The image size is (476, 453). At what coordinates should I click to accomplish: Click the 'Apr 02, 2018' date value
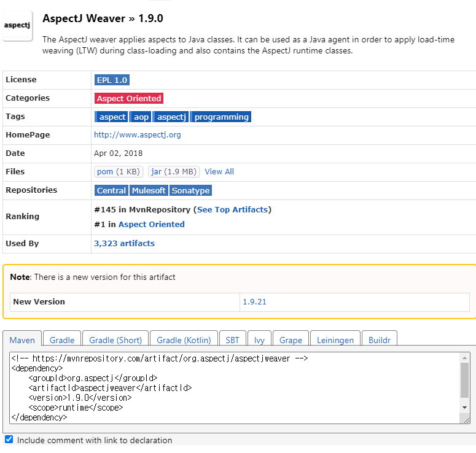pyautogui.click(x=118, y=153)
